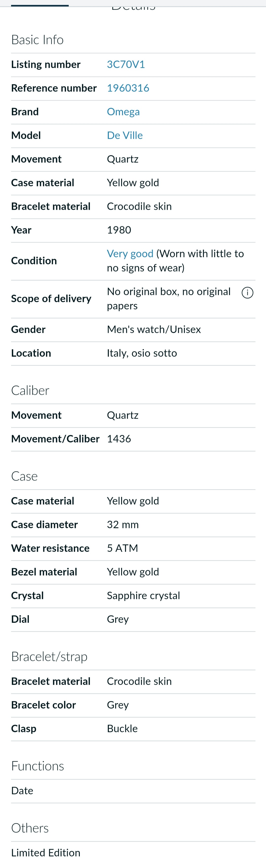The width and height of the screenshot is (266, 868).
Task: Click the Case section heading
Action: (24, 476)
